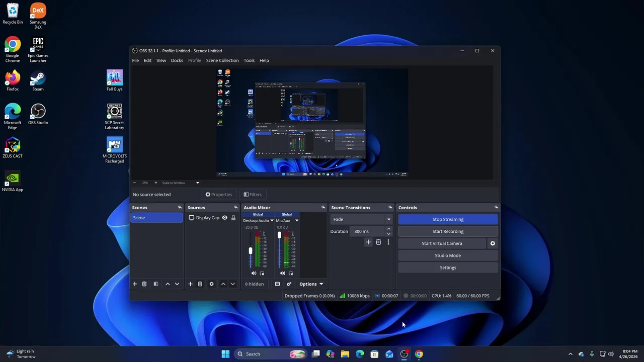Increase transition duration with up arrow

click(388, 229)
